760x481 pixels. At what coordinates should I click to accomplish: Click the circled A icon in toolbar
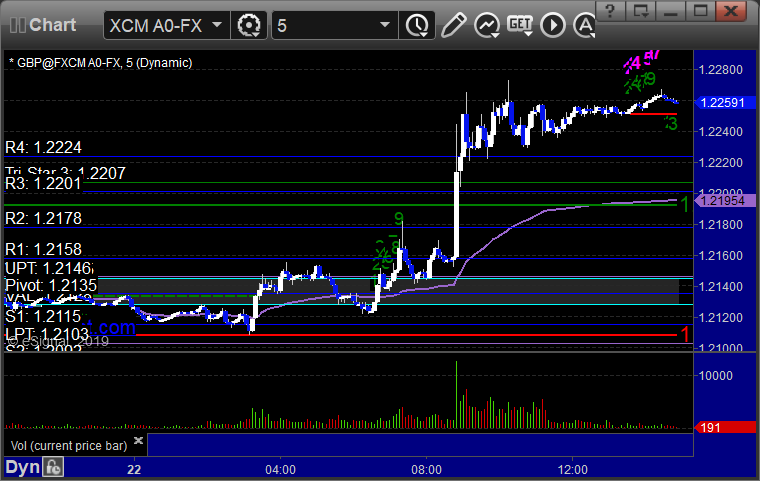click(585, 25)
